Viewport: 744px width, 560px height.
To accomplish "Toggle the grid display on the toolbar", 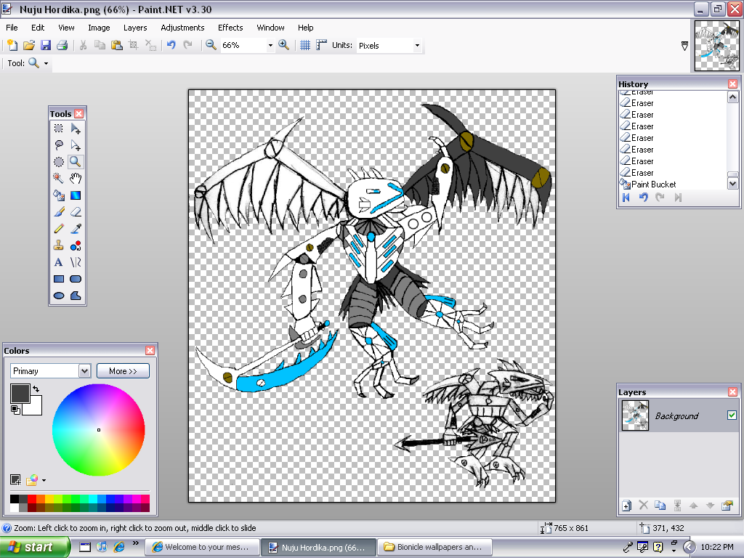I will (x=304, y=45).
